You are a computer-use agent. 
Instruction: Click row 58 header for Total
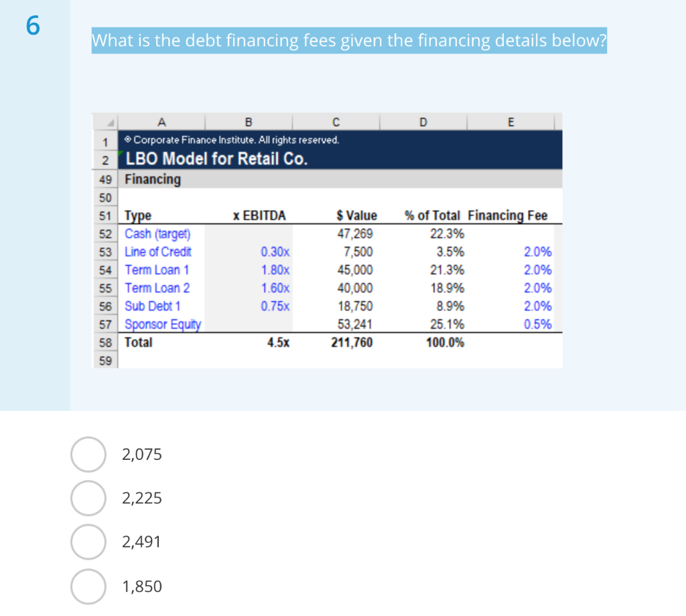[x=105, y=343]
